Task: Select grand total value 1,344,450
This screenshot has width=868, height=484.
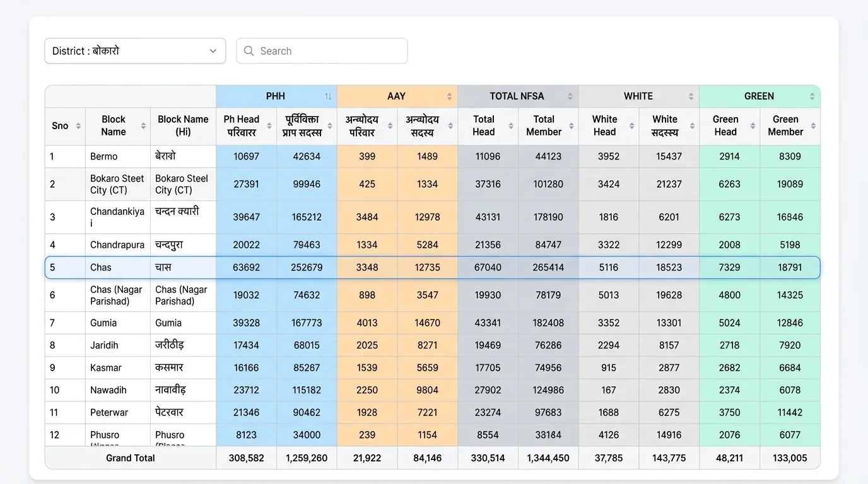Action: [x=548, y=458]
